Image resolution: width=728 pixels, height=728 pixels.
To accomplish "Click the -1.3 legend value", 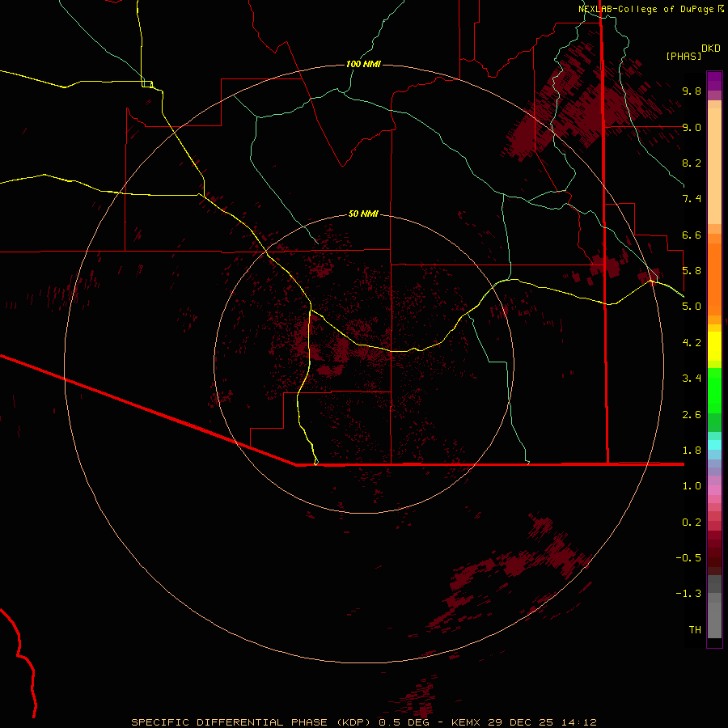I will pyautogui.click(x=688, y=594).
